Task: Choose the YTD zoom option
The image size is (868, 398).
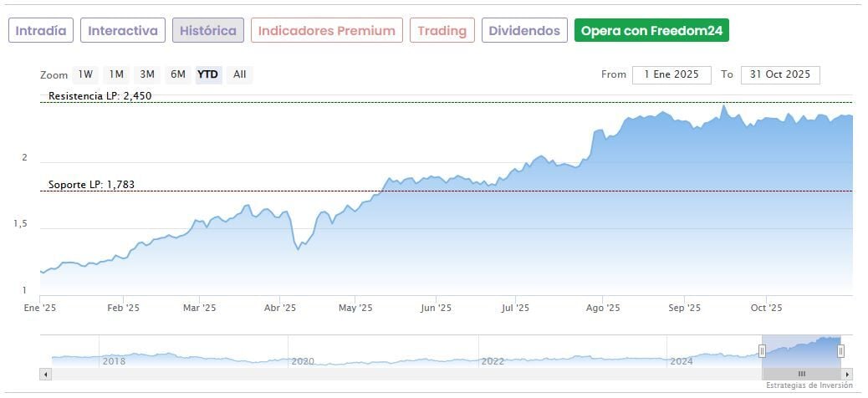Action: pyautogui.click(x=207, y=74)
